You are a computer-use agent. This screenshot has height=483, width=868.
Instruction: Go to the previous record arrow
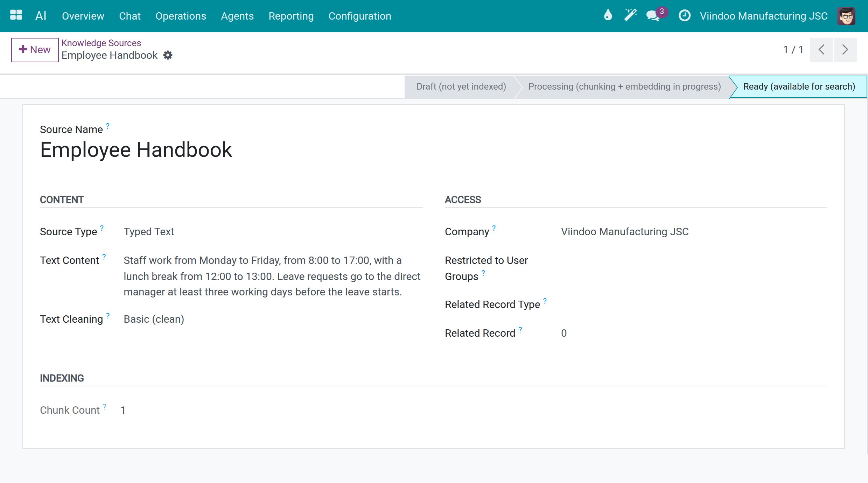[x=821, y=50]
